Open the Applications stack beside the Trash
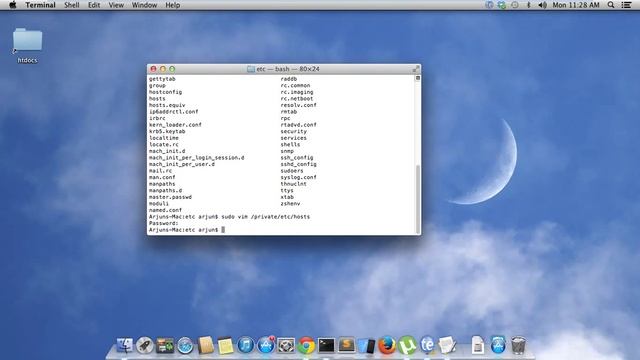The width and height of the screenshot is (640, 360). pos(498,345)
